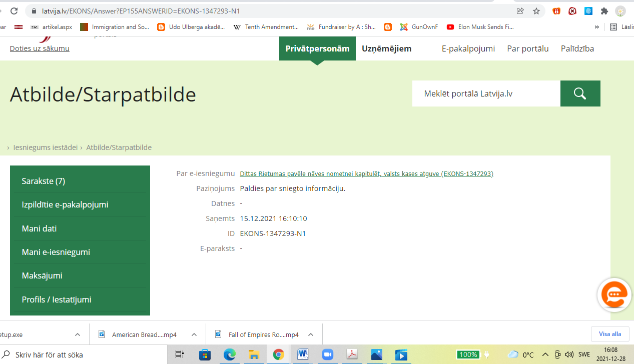Click the green search magnifier button

(x=580, y=93)
